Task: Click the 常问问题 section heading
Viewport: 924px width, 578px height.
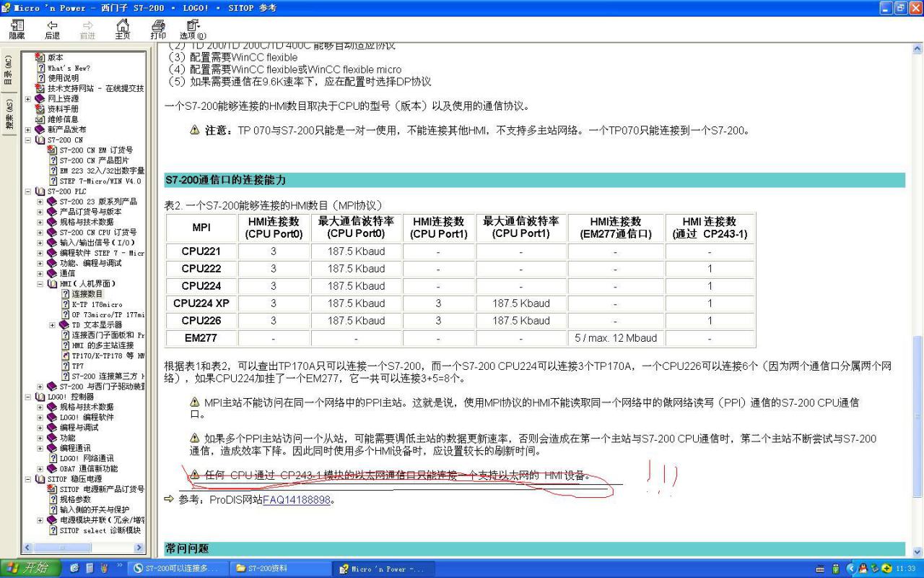Action: pyautogui.click(x=187, y=549)
